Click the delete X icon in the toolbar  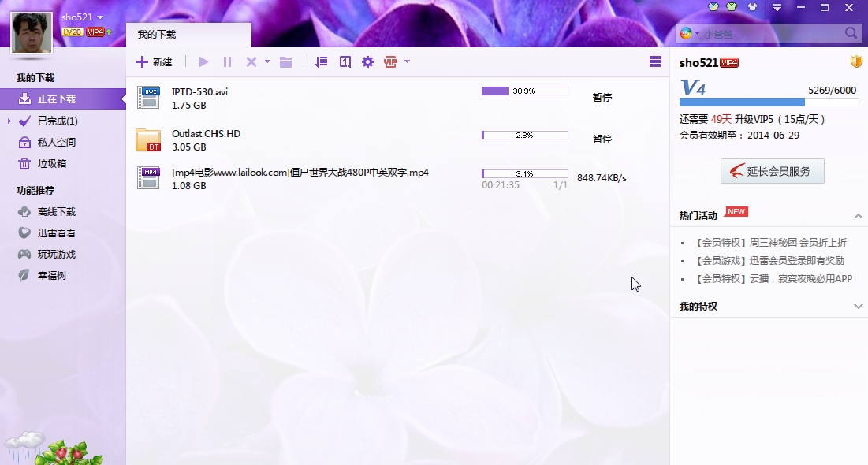[251, 62]
